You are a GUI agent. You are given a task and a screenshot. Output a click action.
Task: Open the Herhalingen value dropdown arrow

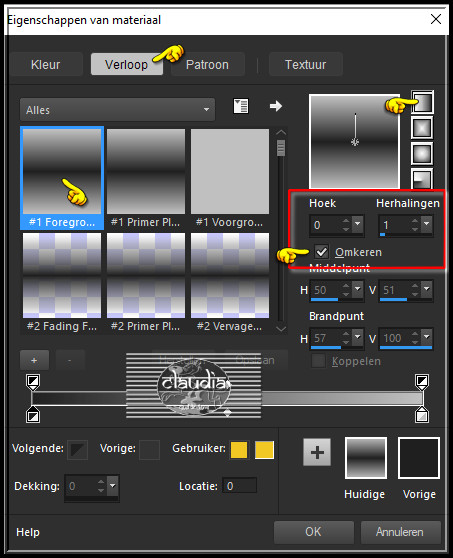[x=427, y=224]
